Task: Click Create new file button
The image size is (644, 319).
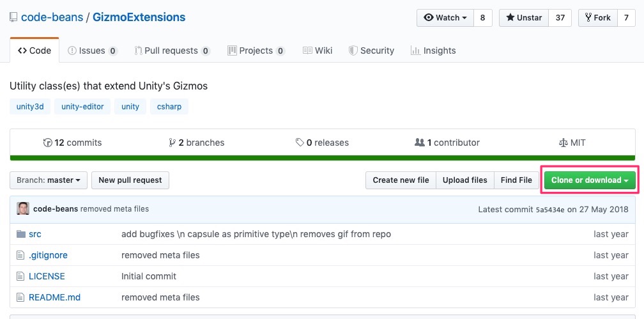Action: pyautogui.click(x=401, y=180)
